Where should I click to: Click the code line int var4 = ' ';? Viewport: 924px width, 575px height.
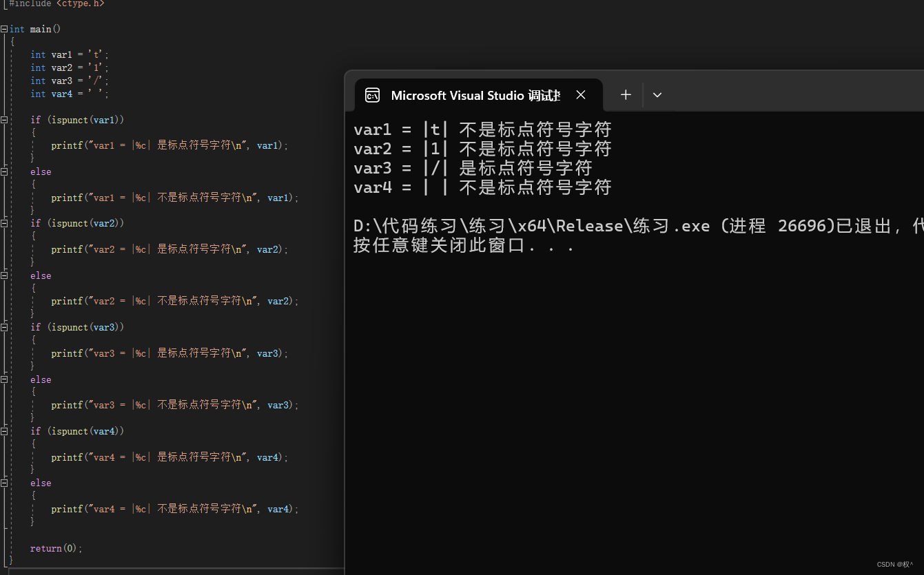(70, 94)
